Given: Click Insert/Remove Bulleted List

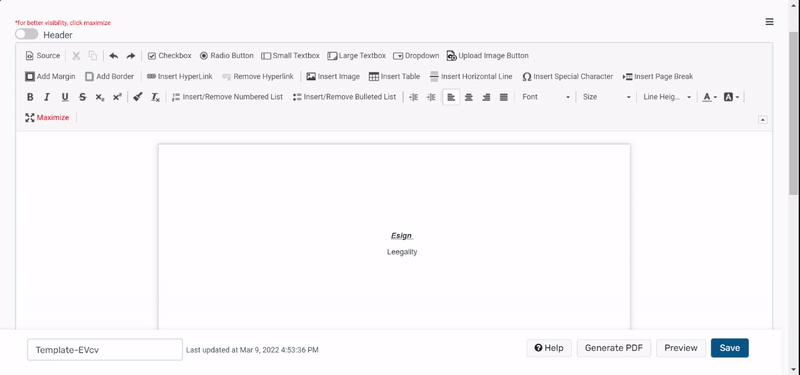Looking at the screenshot, I should [344, 97].
